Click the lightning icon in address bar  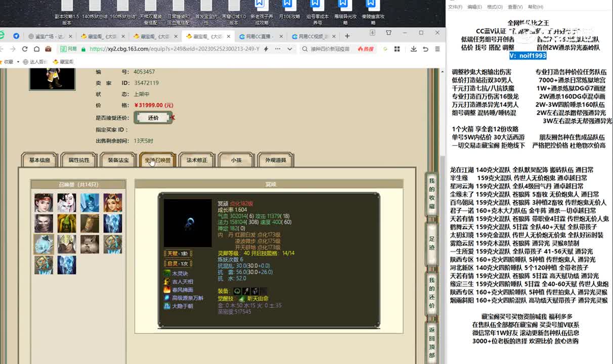267,49
